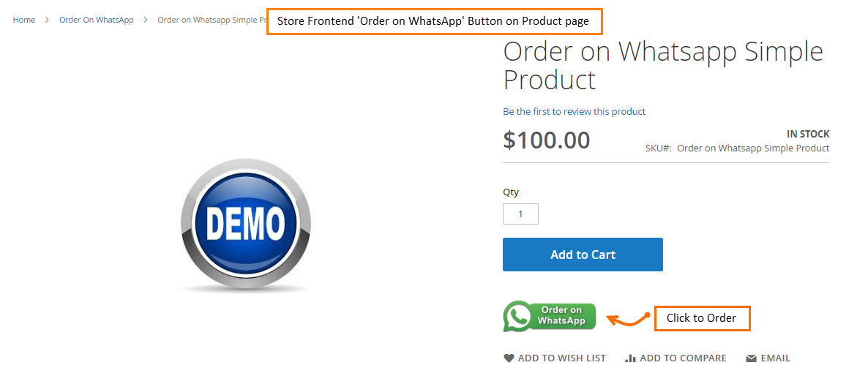Click the $100.00 product price
Viewport: 868px width, 384px height.
point(547,140)
